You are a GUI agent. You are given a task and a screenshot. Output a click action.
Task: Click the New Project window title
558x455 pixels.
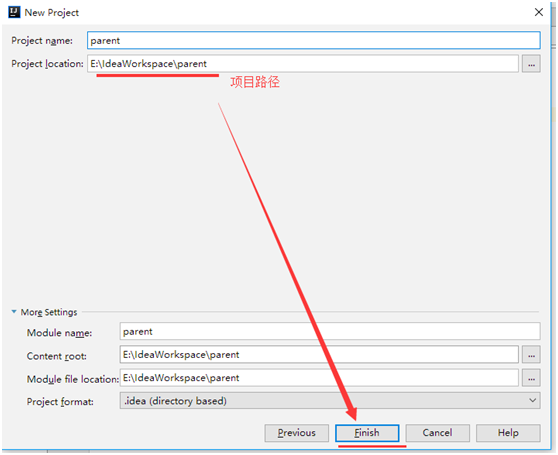[x=52, y=12]
